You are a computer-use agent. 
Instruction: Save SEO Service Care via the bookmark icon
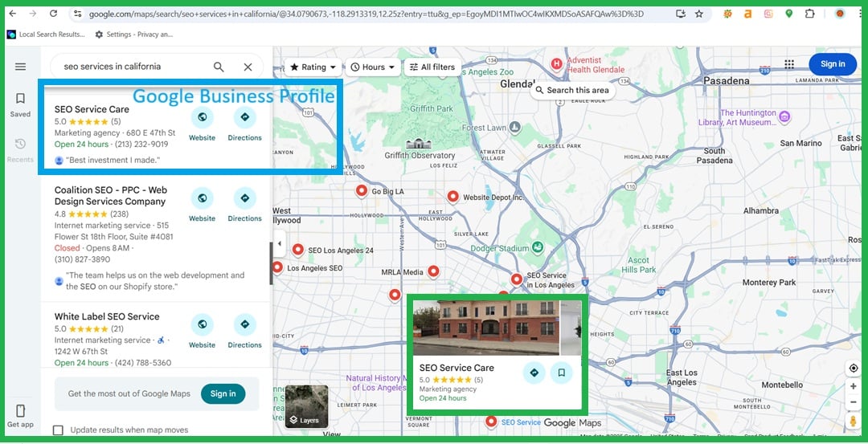click(561, 373)
